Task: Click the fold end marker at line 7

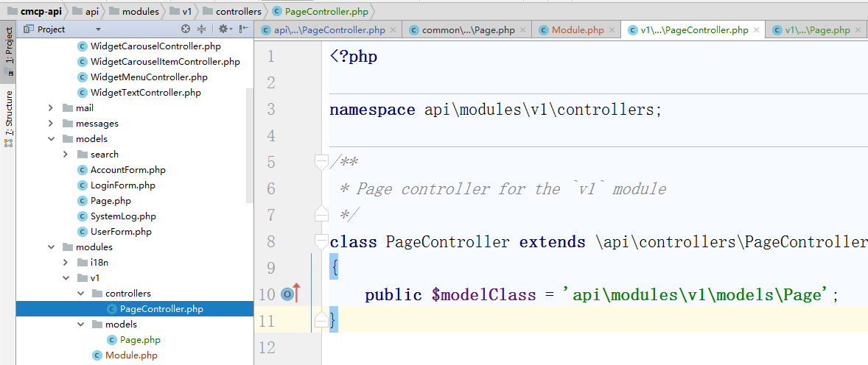Action: [x=321, y=214]
